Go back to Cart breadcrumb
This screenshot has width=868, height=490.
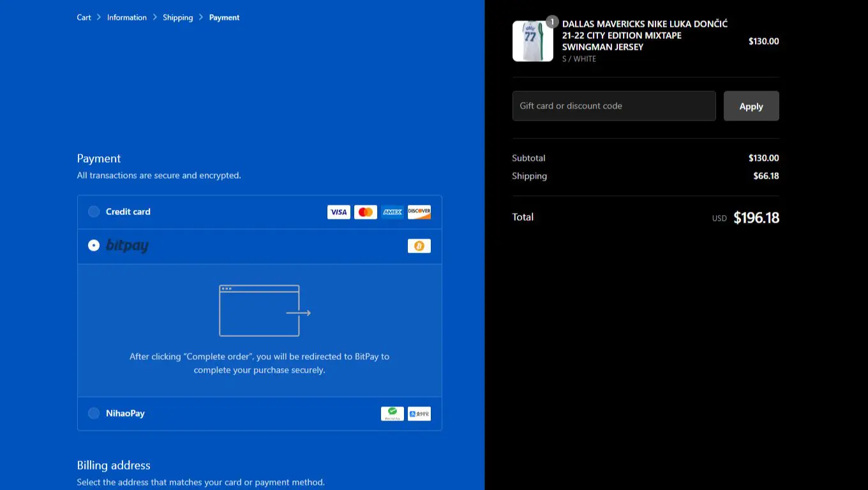pyautogui.click(x=84, y=17)
